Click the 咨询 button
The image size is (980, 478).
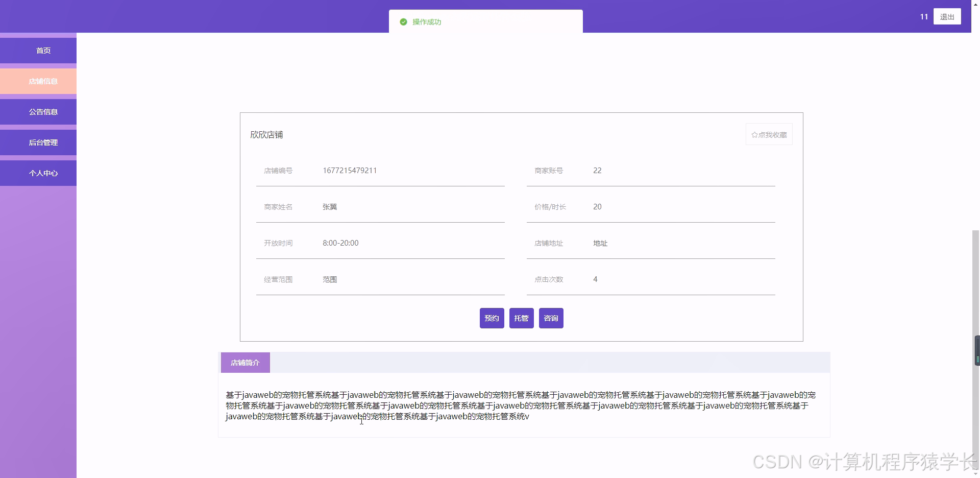point(551,318)
